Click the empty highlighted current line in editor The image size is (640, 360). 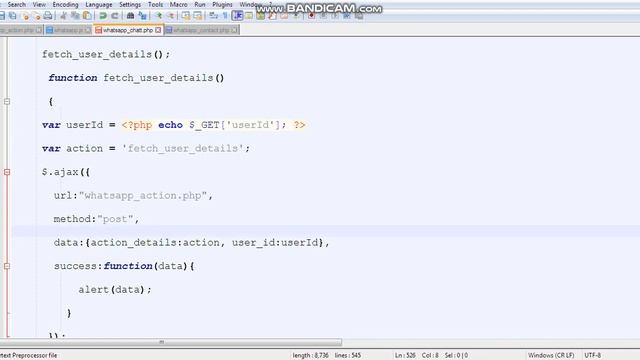click(x=325, y=231)
